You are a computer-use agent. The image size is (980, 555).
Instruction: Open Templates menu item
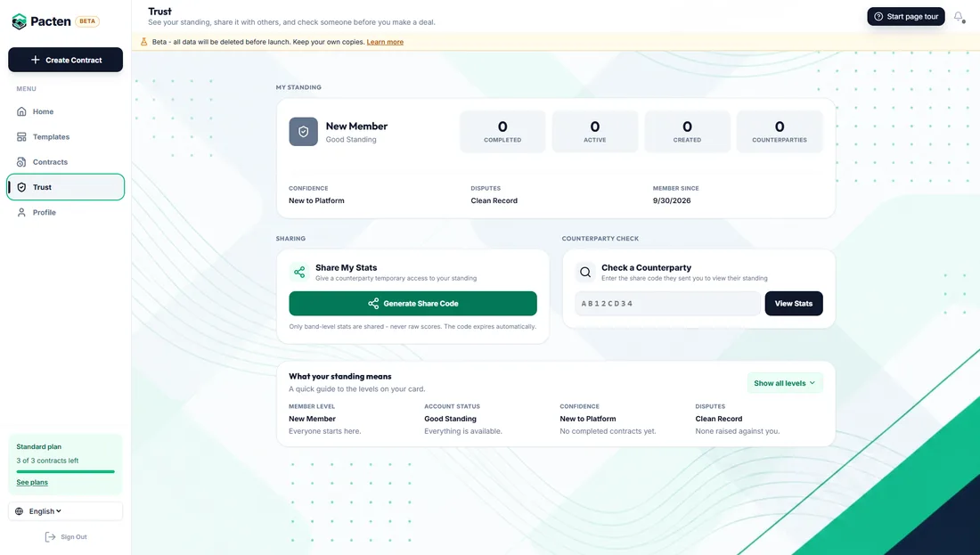66,137
